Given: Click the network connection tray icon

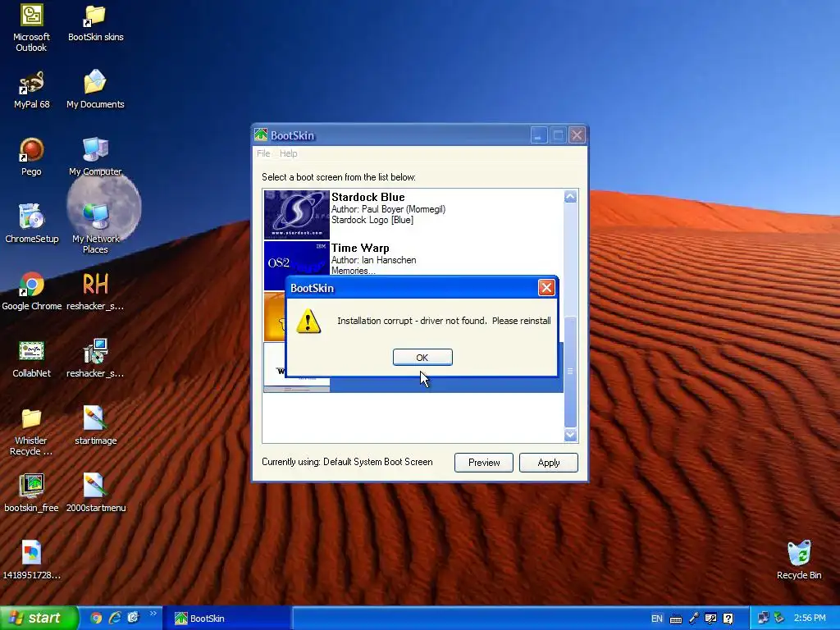Looking at the screenshot, I should pyautogui.click(x=764, y=619).
